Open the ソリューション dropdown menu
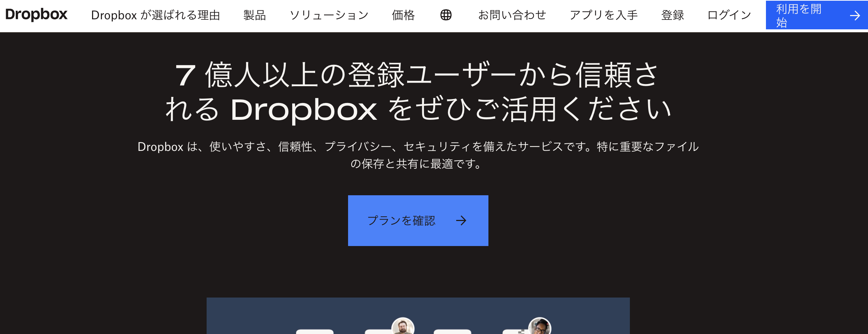Image resolution: width=868 pixels, height=334 pixels. [330, 15]
